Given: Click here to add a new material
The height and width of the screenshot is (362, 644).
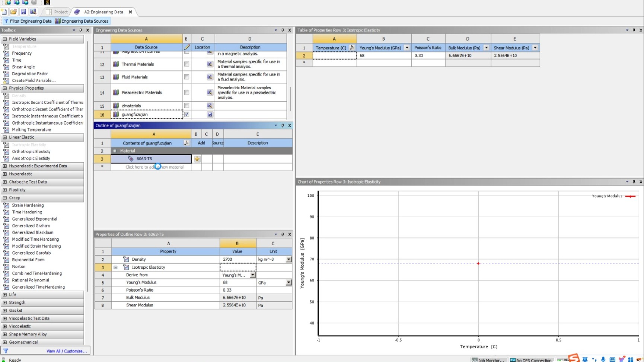Looking at the screenshot, I should click(x=154, y=167).
